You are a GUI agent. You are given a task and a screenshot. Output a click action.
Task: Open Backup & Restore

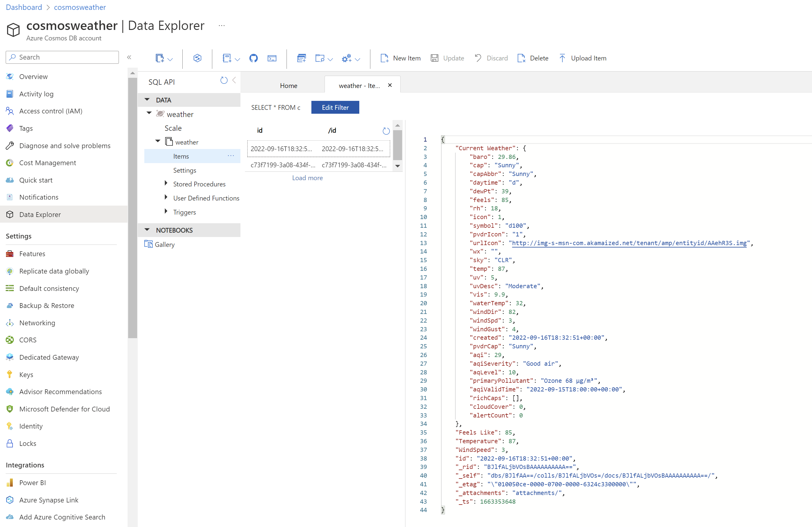click(x=46, y=306)
